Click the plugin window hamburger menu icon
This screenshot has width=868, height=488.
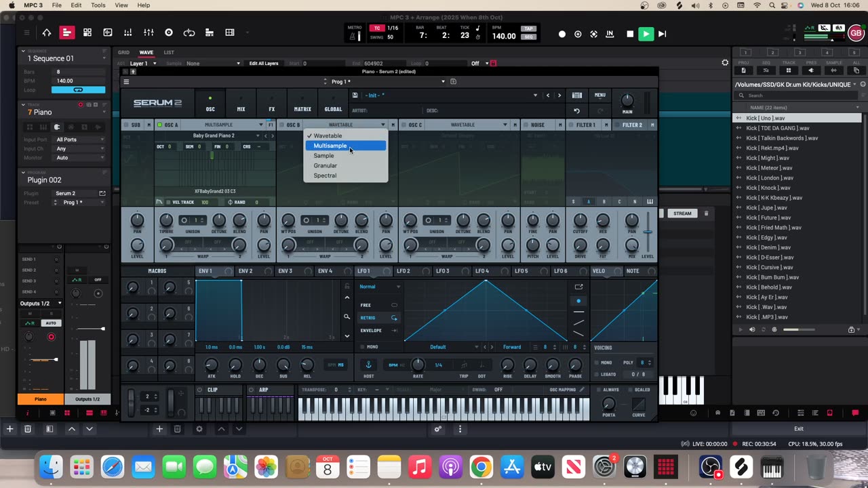[126, 81]
